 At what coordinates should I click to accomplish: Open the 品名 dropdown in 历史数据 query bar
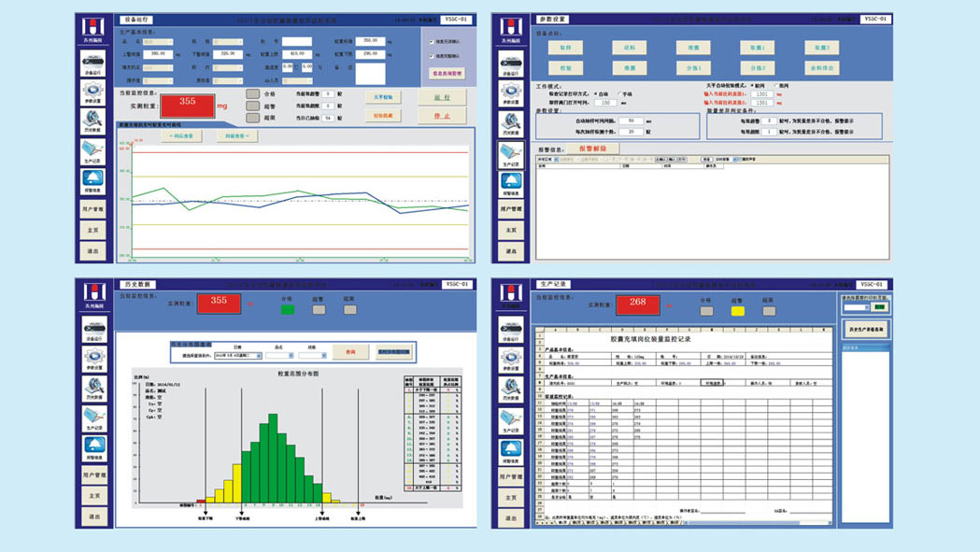[279, 356]
